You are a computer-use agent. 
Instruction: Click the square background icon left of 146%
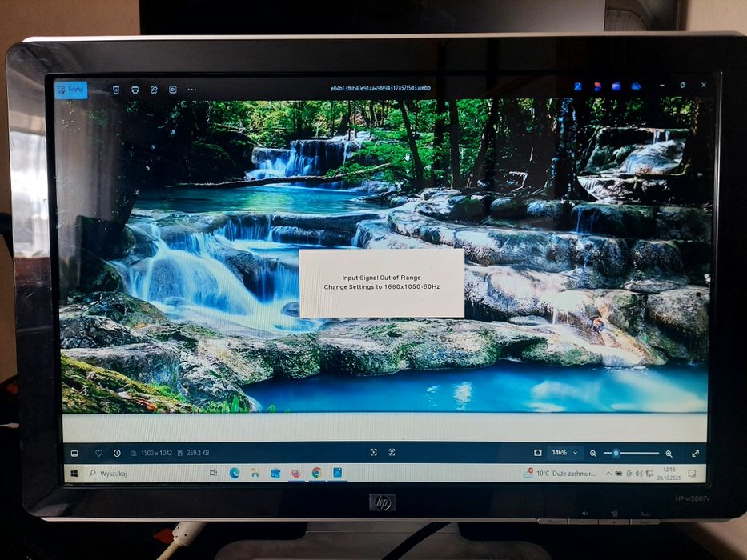(x=538, y=452)
